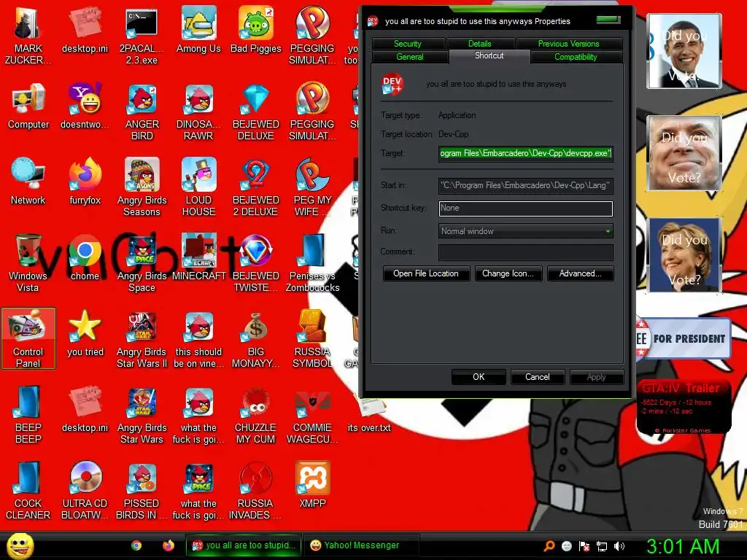Click into the Start in field
The image size is (747, 560).
525,185
